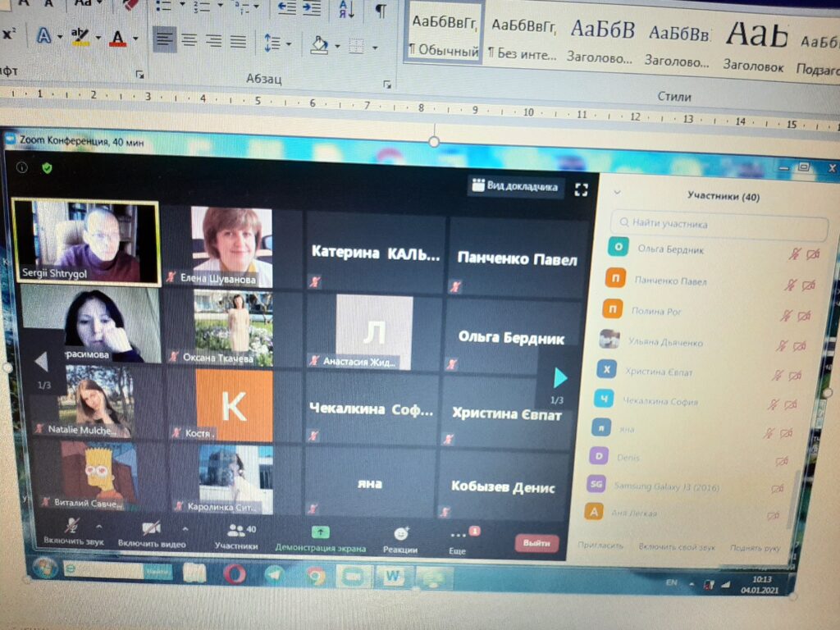Click Поднять руку button
The image size is (840, 630).
pyautogui.click(x=756, y=548)
